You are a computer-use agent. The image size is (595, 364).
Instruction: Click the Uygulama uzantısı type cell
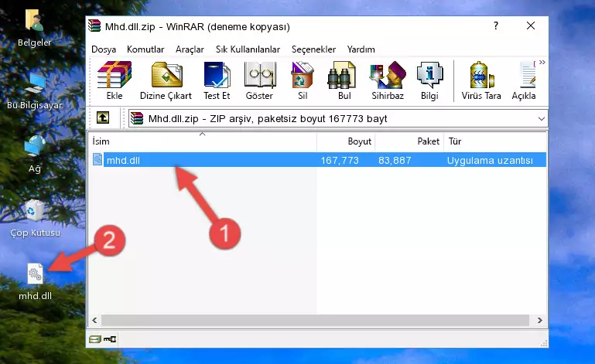pyautogui.click(x=490, y=161)
